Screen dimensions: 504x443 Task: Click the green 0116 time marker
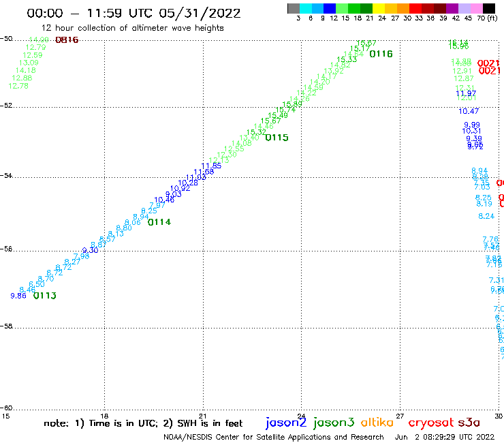(x=381, y=54)
